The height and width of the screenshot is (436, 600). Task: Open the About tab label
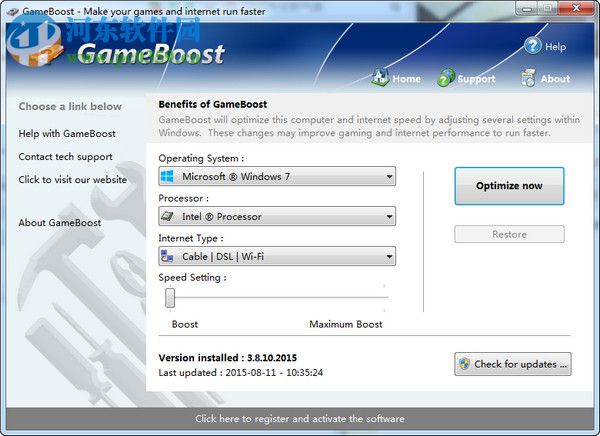pos(555,79)
